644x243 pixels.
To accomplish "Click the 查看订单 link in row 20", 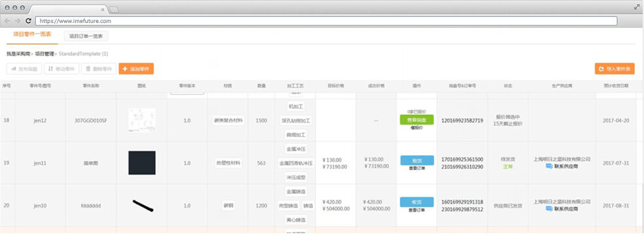I will point(417,210).
